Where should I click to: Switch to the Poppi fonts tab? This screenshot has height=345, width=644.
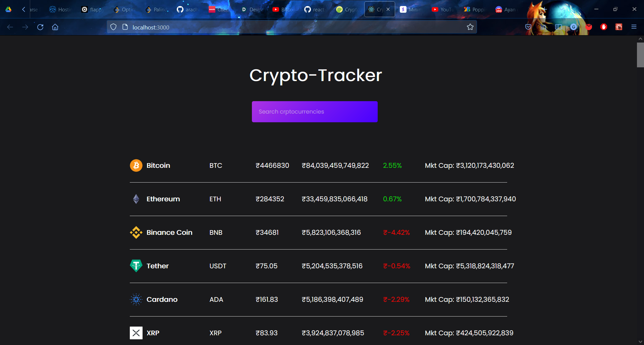click(x=475, y=9)
